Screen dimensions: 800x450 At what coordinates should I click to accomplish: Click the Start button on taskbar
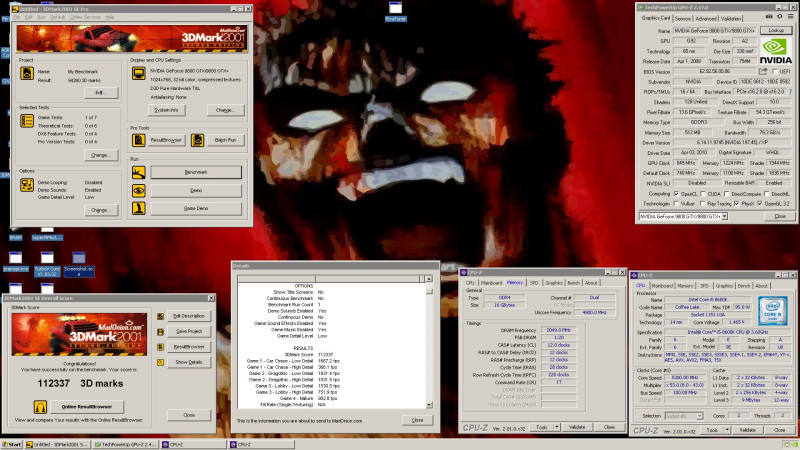click(11, 444)
